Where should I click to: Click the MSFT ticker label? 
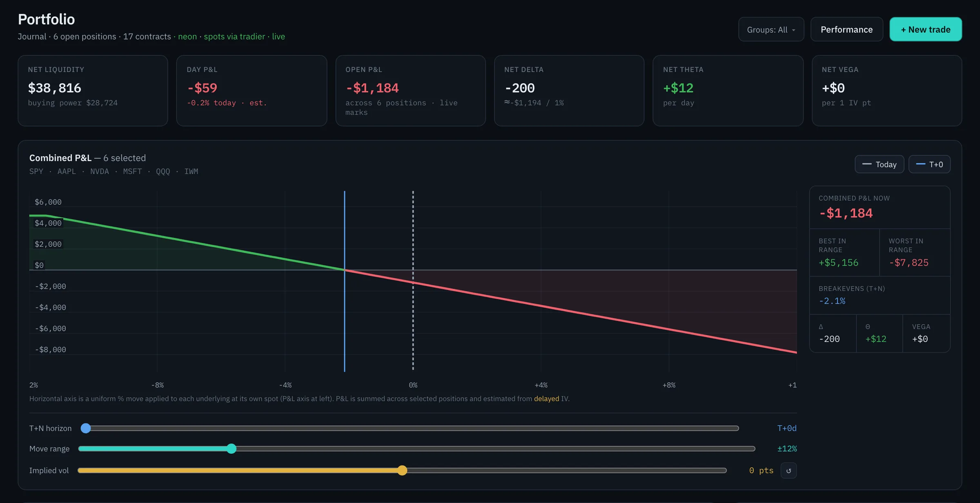click(x=132, y=171)
